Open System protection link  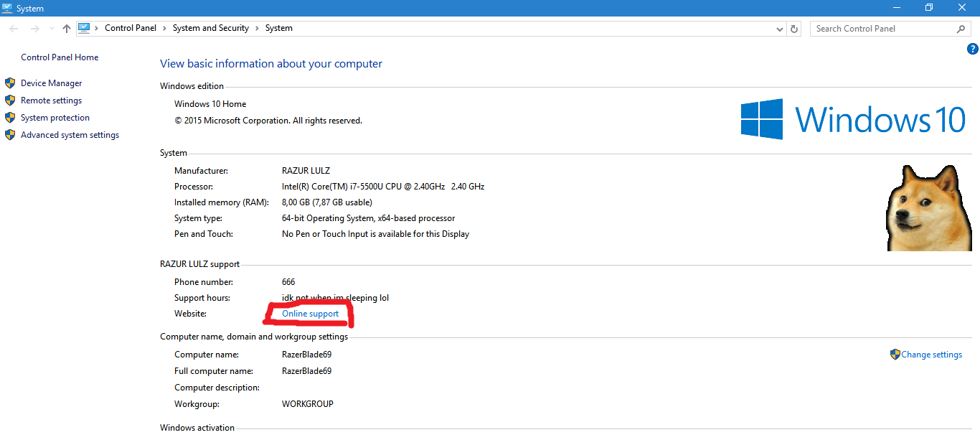pyautogui.click(x=55, y=118)
